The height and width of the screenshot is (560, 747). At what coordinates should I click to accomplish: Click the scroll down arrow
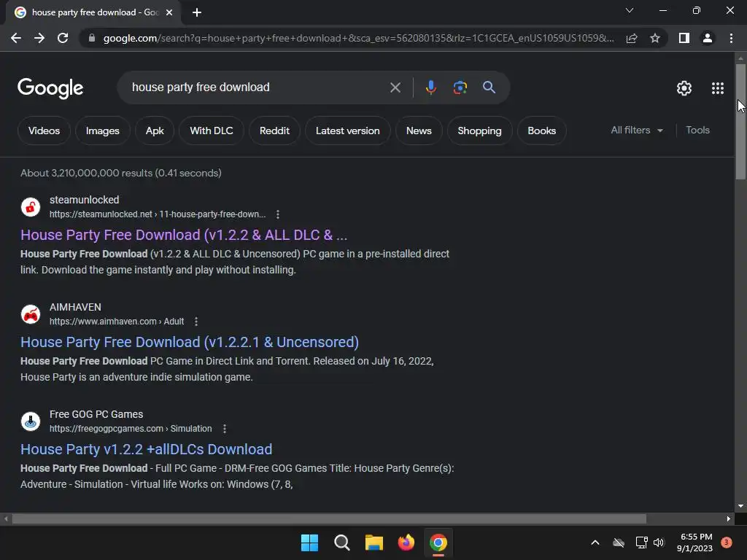[x=740, y=506]
